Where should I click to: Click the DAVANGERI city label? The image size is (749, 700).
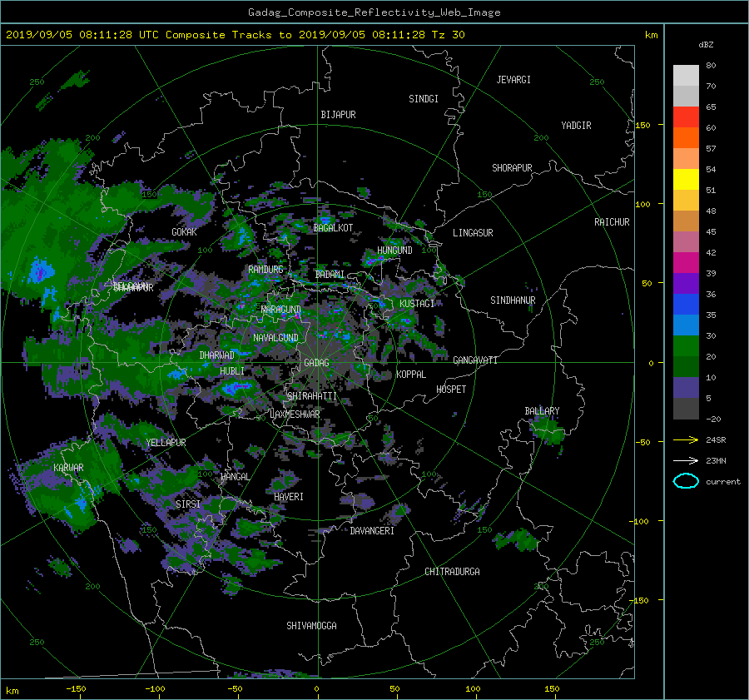[x=372, y=531]
